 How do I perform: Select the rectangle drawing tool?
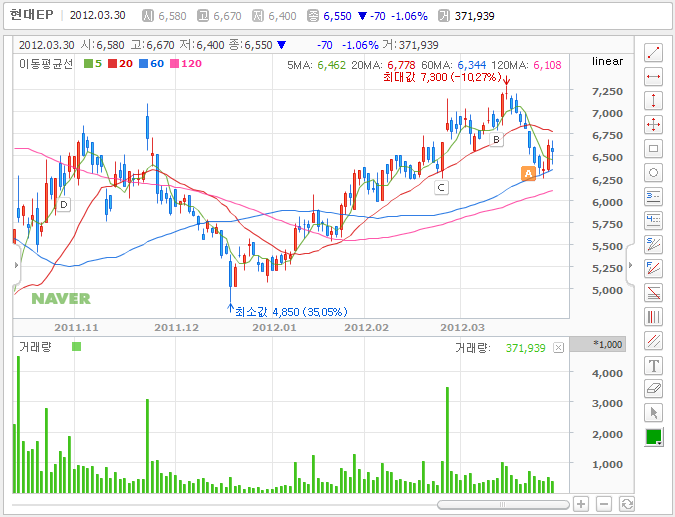pyautogui.click(x=653, y=149)
